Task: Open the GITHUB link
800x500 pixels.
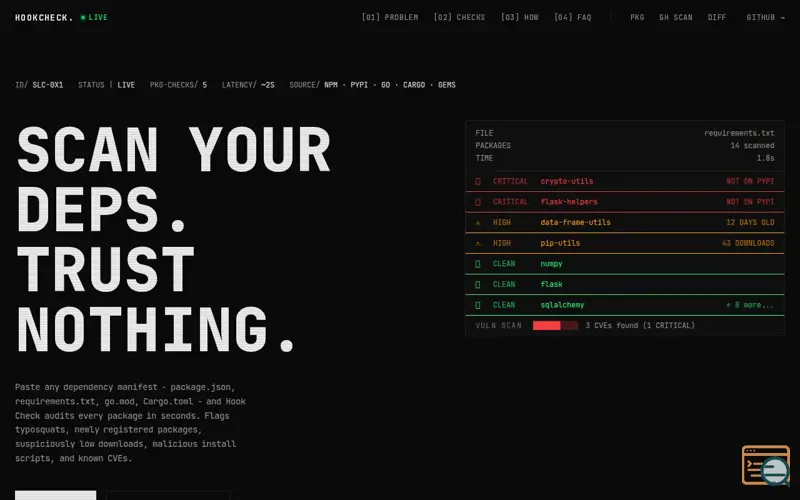Action: pyautogui.click(x=765, y=17)
